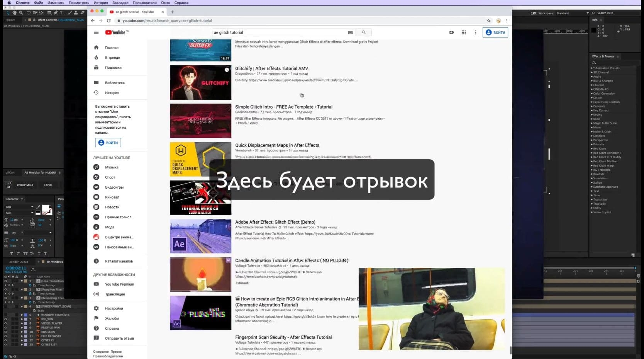Expand the Red Giant Warp category
The width and height of the screenshot is (644, 359).
[592, 165]
